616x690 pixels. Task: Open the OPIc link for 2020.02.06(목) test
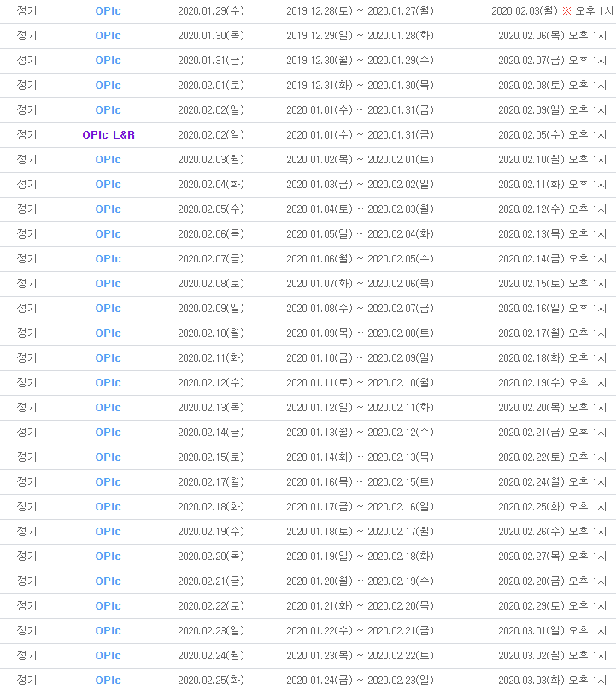[109, 233]
